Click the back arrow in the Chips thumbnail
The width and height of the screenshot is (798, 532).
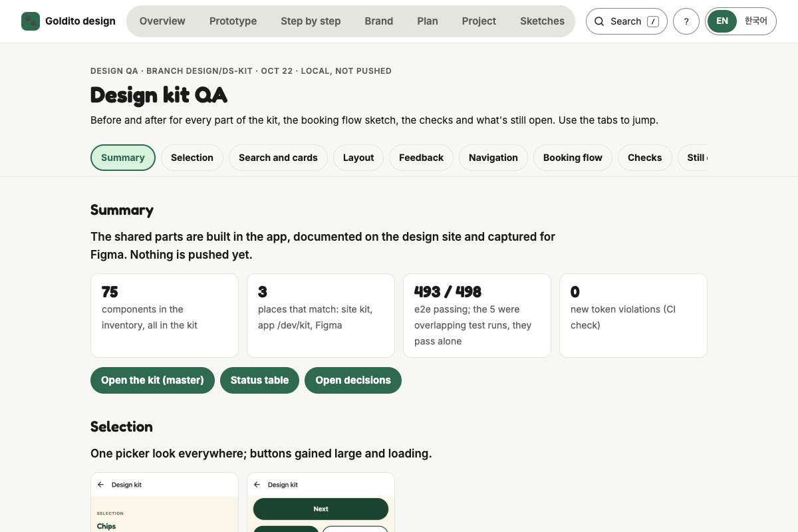coord(100,485)
